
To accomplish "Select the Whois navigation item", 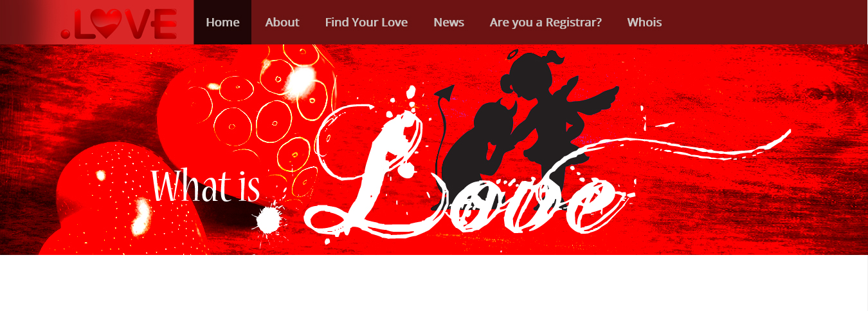I will pyautogui.click(x=644, y=22).
